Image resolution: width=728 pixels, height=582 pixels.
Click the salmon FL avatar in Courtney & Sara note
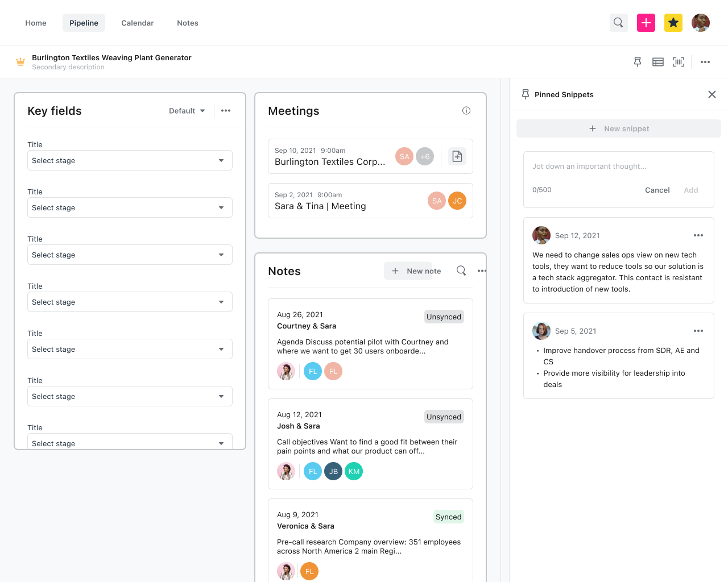(x=333, y=371)
